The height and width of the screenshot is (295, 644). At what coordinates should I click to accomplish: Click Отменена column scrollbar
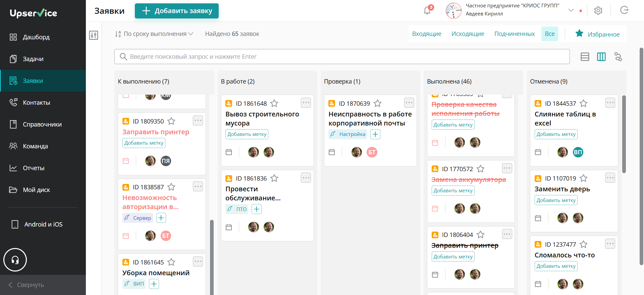click(x=624, y=134)
